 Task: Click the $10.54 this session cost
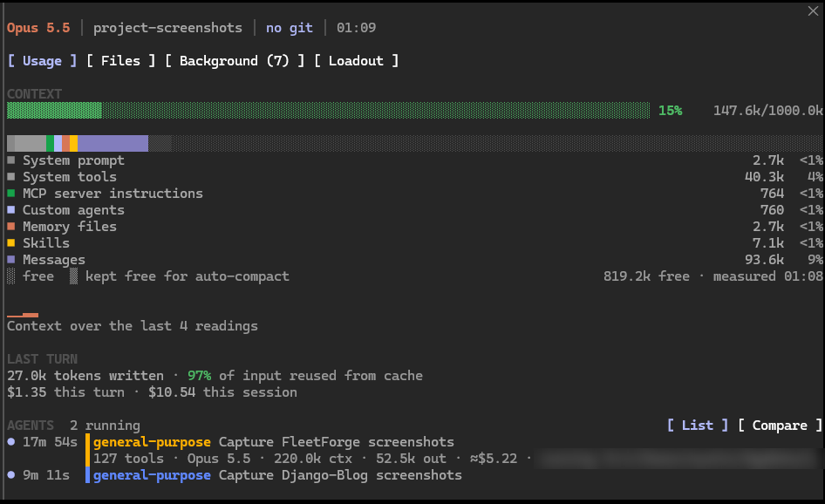(222, 392)
